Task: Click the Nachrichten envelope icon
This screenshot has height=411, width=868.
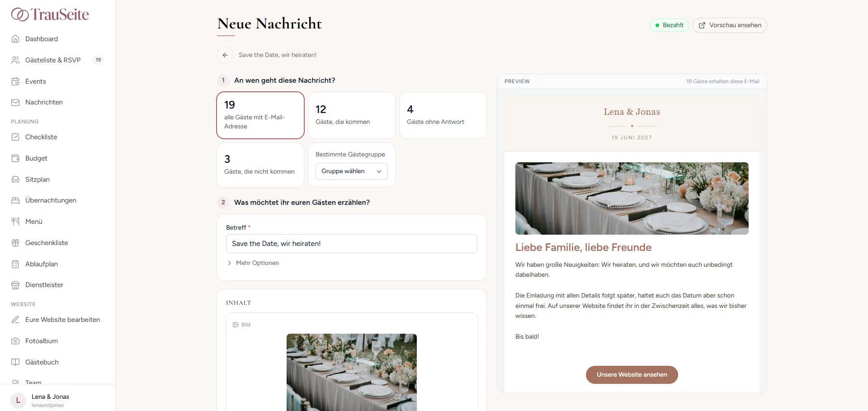Action: point(15,102)
